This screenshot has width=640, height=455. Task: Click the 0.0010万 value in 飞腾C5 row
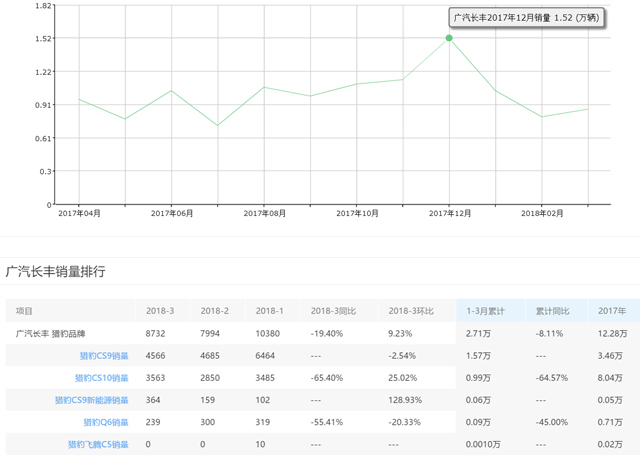coord(483,444)
